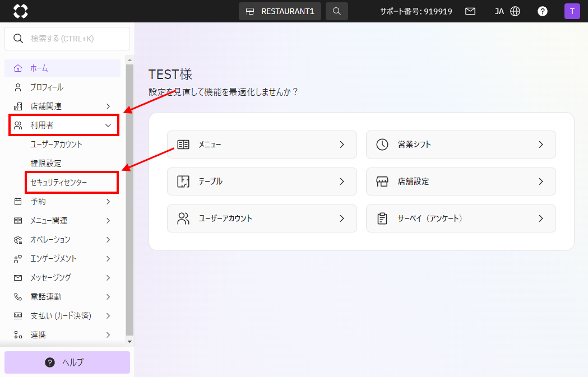Click the sidebar scrollbar down arrow

click(x=129, y=341)
